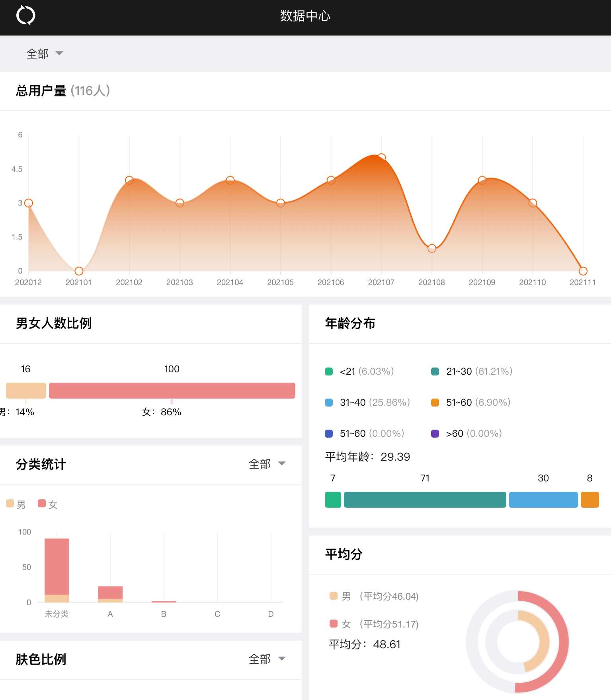The image size is (611, 700).
Task: Click the 202106 data point
Action: [x=331, y=180]
